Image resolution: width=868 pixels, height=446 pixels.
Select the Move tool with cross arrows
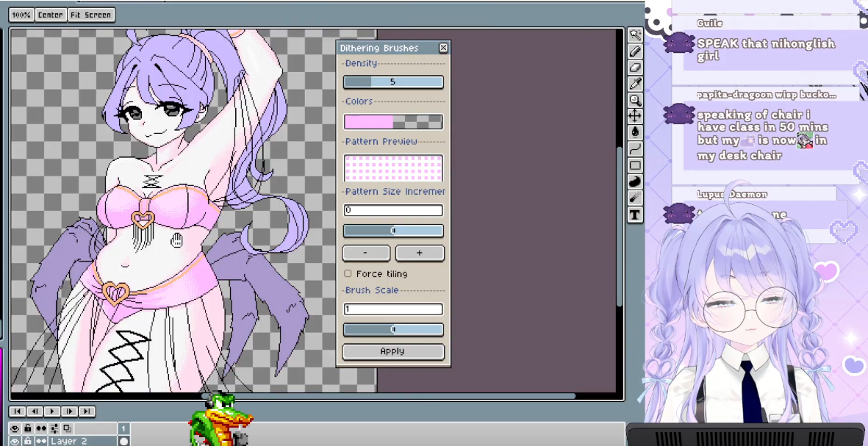[635, 116]
